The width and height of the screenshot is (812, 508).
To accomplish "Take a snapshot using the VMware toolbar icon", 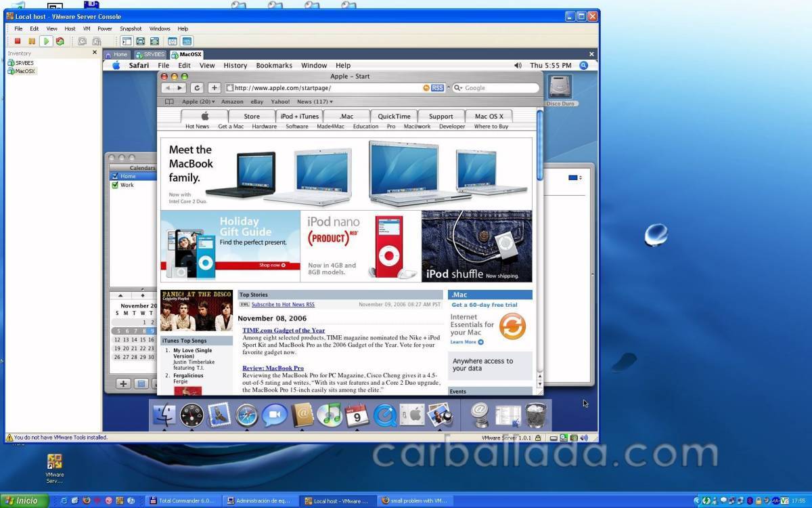I will [x=83, y=41].
